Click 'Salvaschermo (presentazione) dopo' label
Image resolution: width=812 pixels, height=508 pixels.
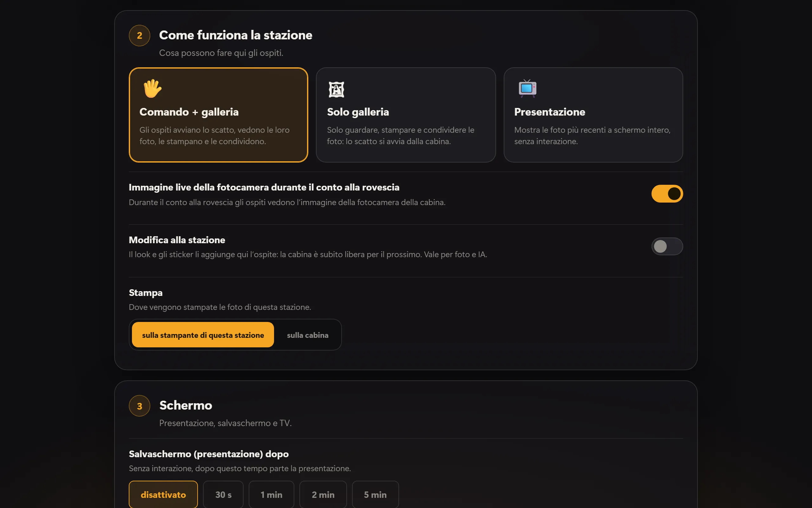(209, 454)
